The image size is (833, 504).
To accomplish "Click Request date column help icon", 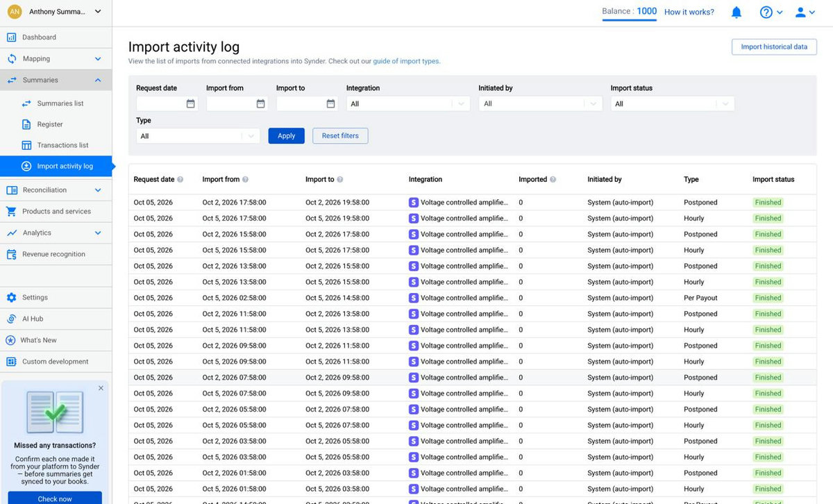I will (180, 180).
